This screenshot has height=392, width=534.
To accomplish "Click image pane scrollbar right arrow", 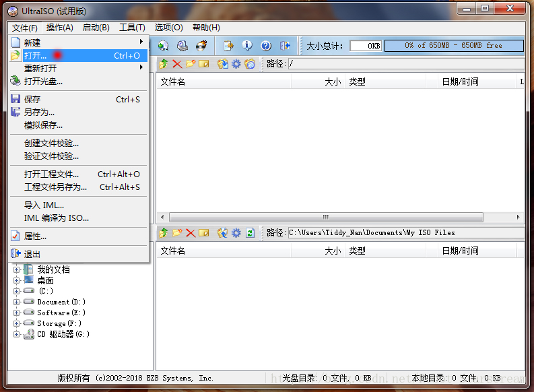I will pos(518,217).
